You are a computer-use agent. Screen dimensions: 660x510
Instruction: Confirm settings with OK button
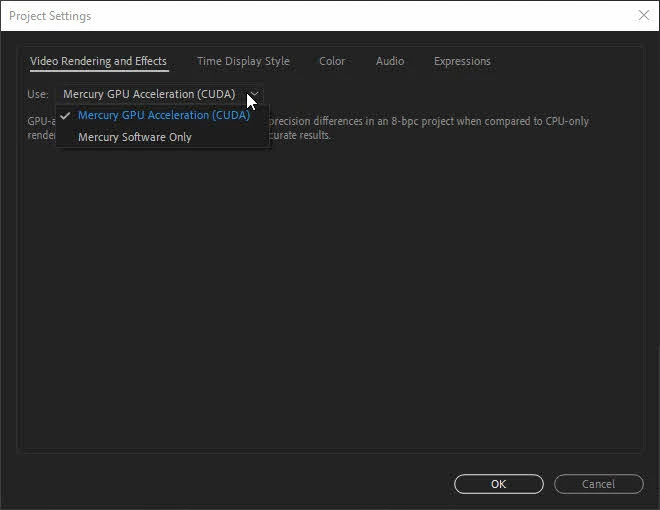(499, 484)
